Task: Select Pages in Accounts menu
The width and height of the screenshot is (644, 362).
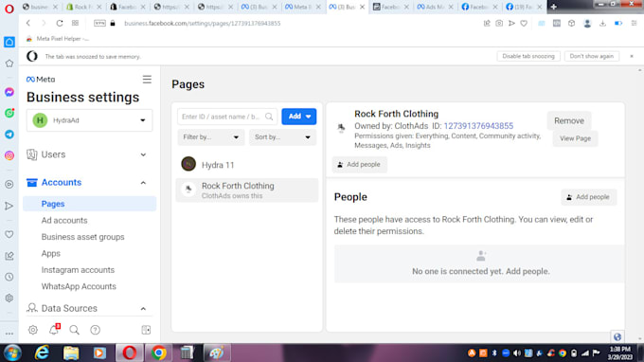Action: tap(90, 204)
